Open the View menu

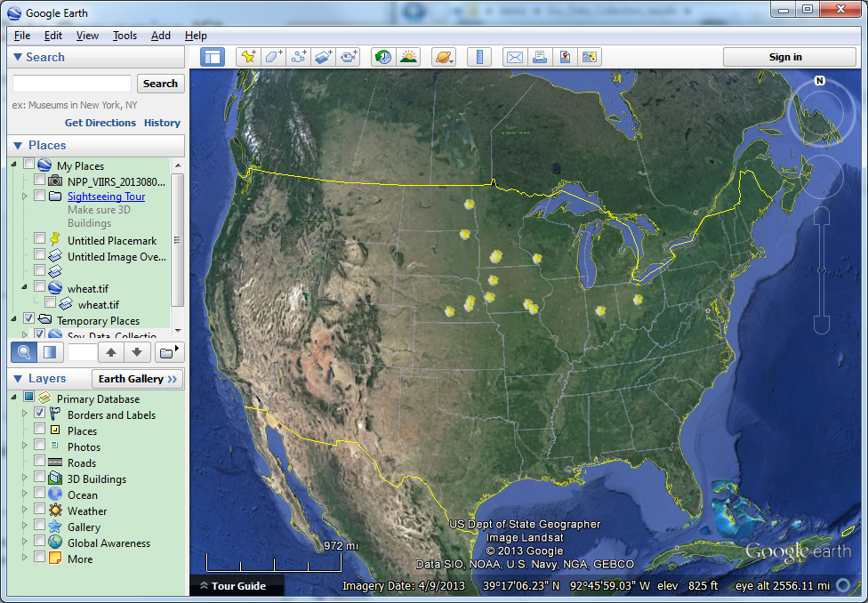coord(87,36)
